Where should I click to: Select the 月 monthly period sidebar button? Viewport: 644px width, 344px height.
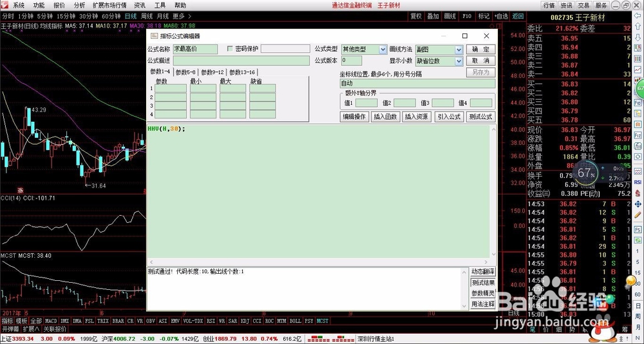638,327
